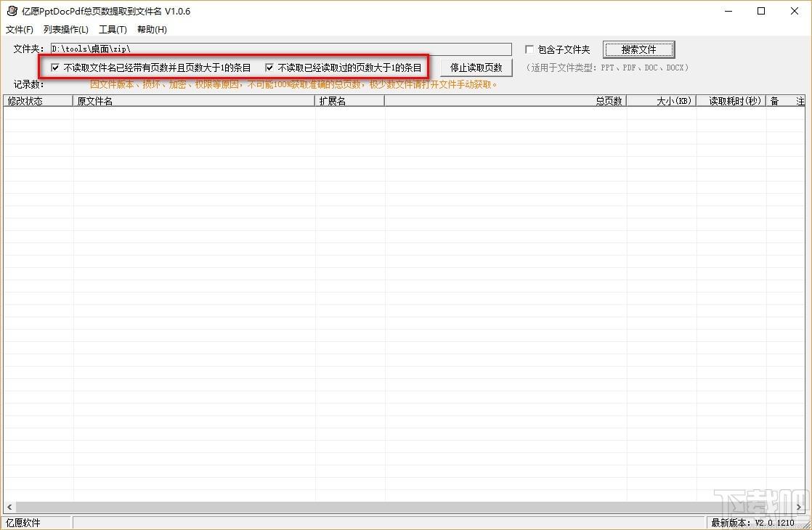Click the 搜索文件 button
The image size is (812, 530).
[x=638, y=49]
